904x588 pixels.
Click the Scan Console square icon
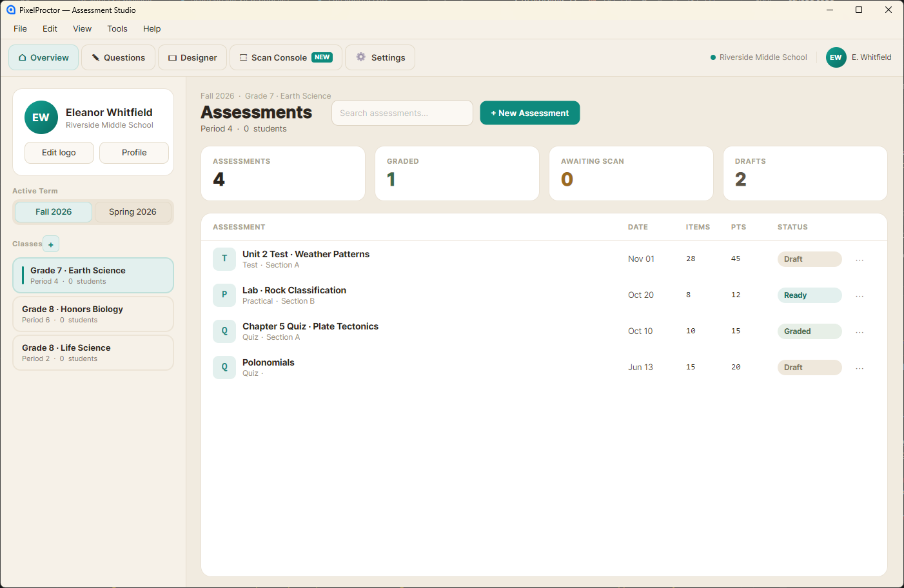tap(243, 57)
